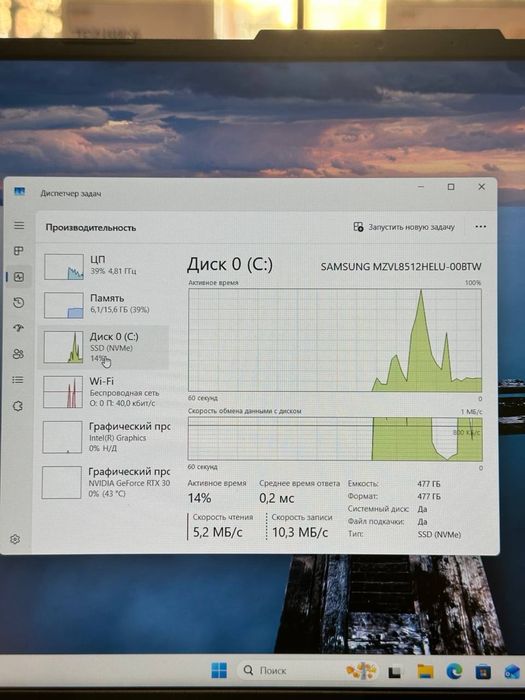Click the 'Диск 0 (C:)' heading
The width and height of the screenshot is (525, 700).
pos(229,264)
